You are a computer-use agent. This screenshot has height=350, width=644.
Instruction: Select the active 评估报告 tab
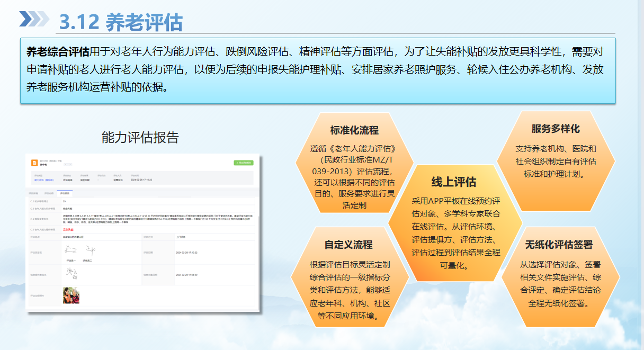pos(65,192)
